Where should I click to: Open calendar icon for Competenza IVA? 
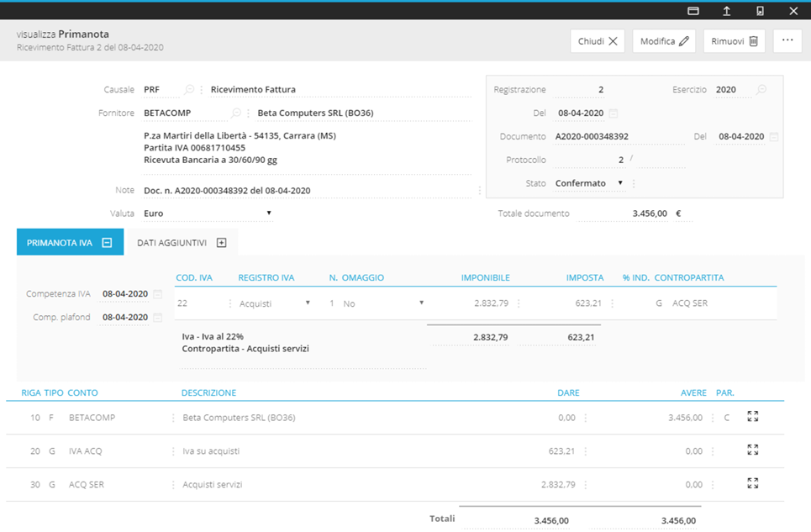tap(158, 294)
